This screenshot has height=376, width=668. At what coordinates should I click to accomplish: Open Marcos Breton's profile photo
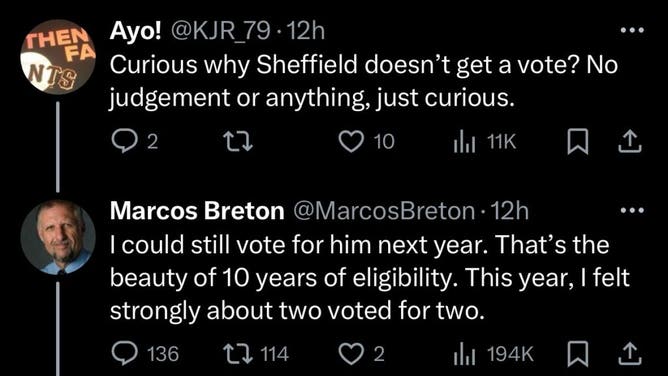pos(58,237)
